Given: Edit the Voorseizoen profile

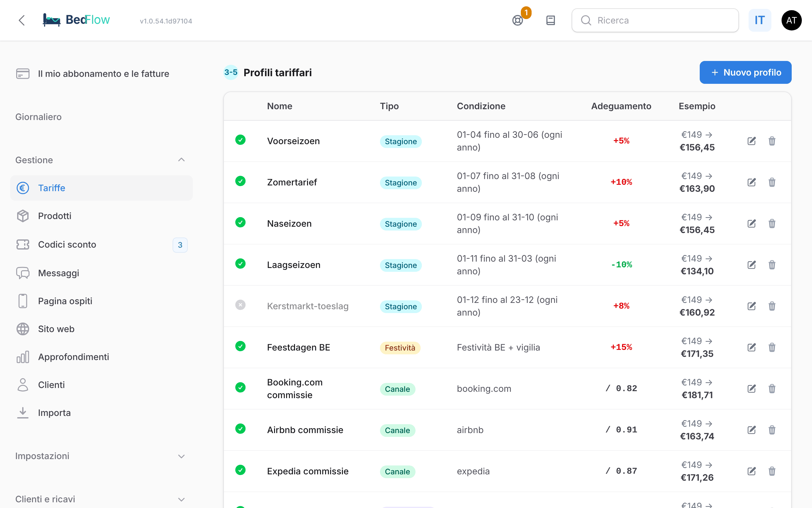Looking at the screenshot, I should click(x=752, y=141).
